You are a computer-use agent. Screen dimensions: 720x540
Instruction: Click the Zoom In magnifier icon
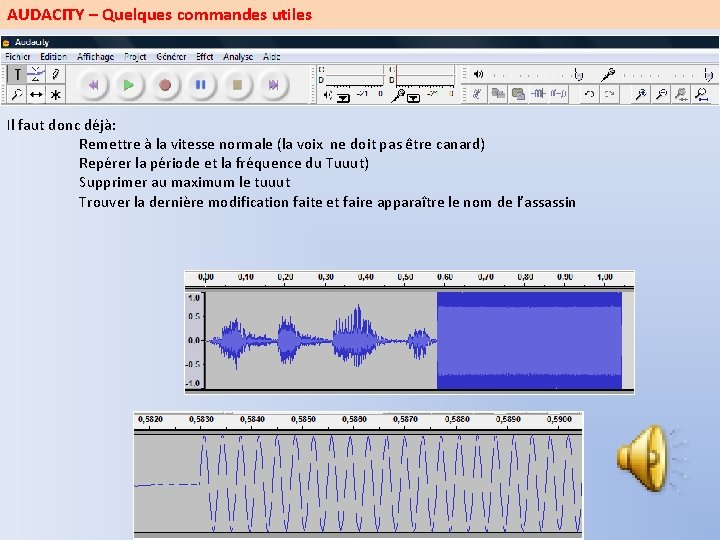[641, 94]
